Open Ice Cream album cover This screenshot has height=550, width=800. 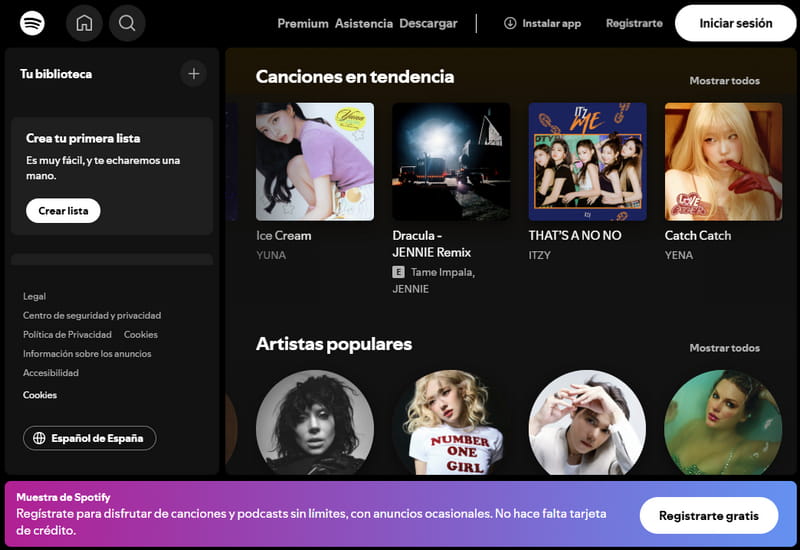[x=315, y=162]
